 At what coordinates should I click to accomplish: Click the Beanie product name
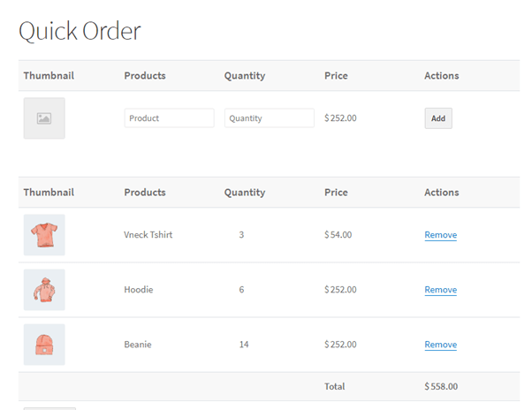tap(138, 345)
